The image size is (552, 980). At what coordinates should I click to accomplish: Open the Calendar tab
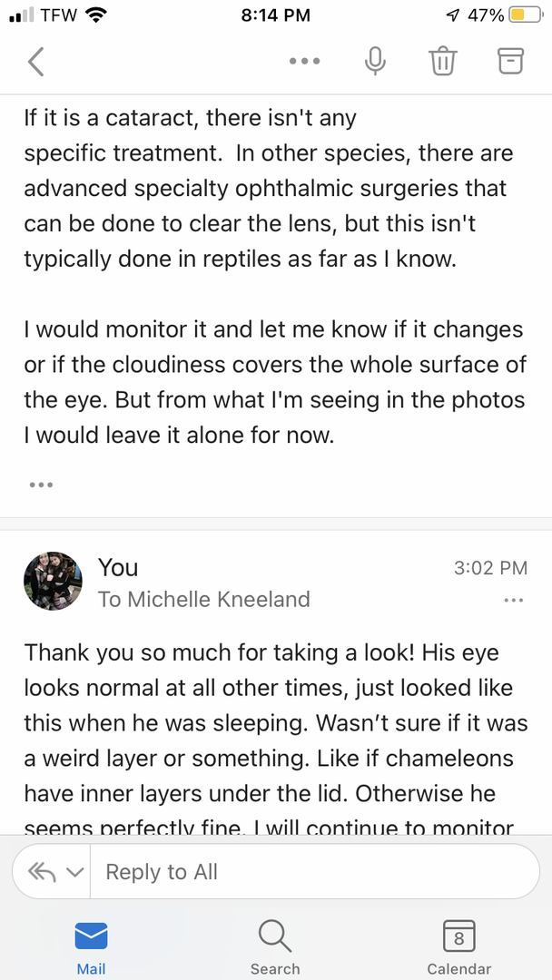coord(458,946)
